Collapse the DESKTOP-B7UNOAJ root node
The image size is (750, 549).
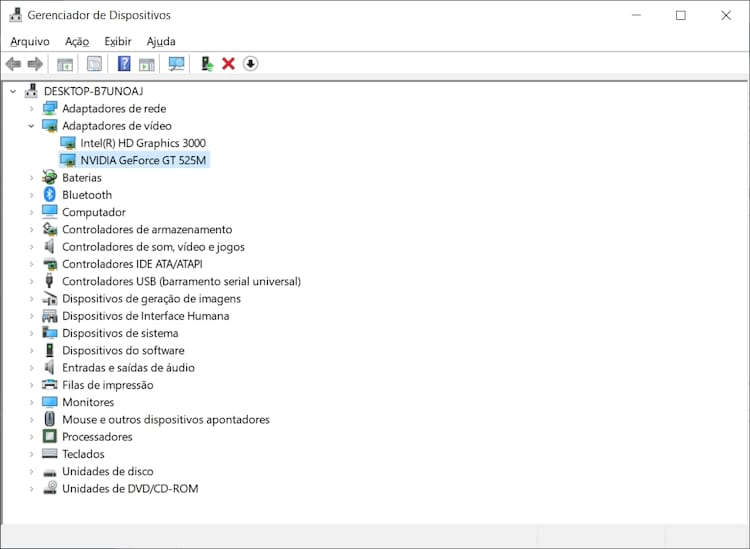[x=13, y=91]
